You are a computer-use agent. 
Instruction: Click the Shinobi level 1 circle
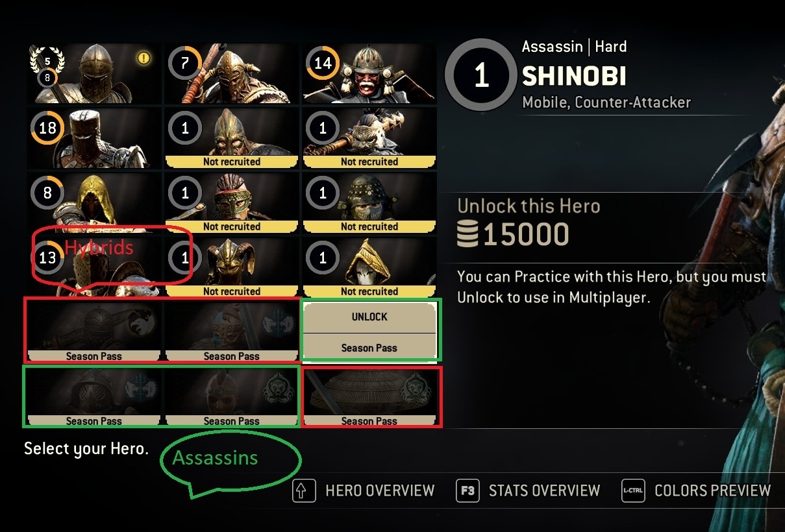click(481, 76)
